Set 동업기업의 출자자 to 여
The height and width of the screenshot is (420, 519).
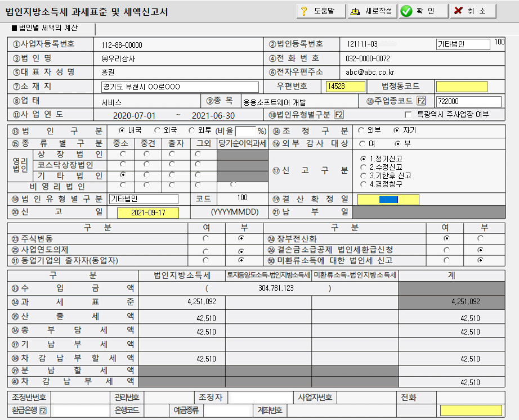click(x=205, y=260)
